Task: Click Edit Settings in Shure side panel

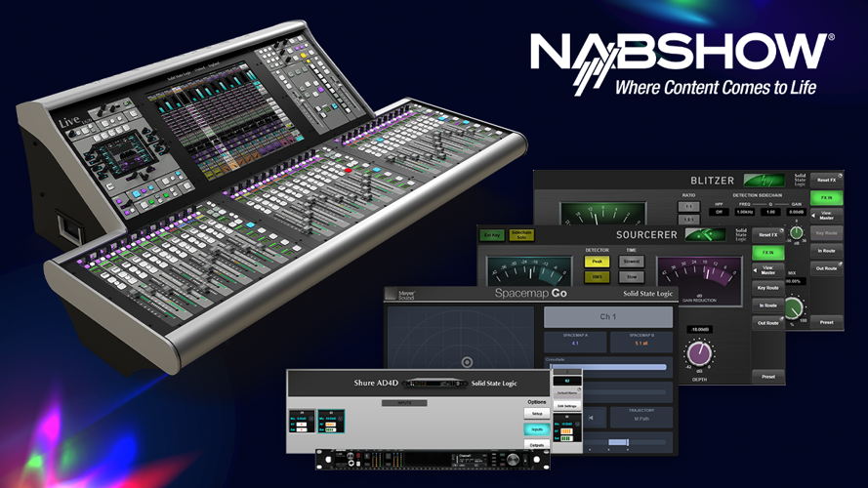Action: tap(567, 406)
